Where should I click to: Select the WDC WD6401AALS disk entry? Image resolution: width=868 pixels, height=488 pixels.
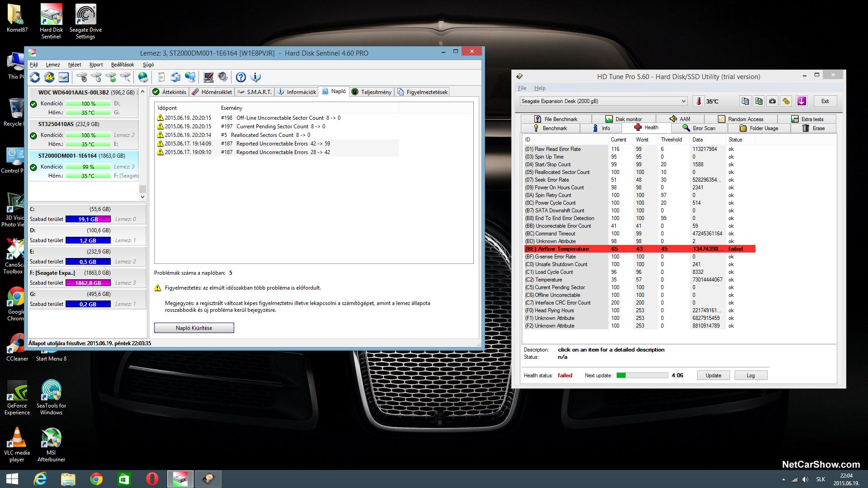(84, 103)
